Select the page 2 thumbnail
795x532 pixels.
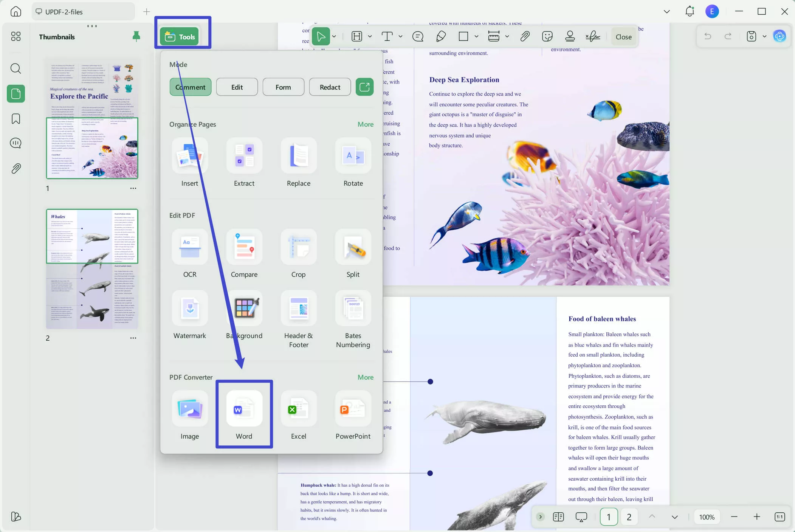pos(93,269)
